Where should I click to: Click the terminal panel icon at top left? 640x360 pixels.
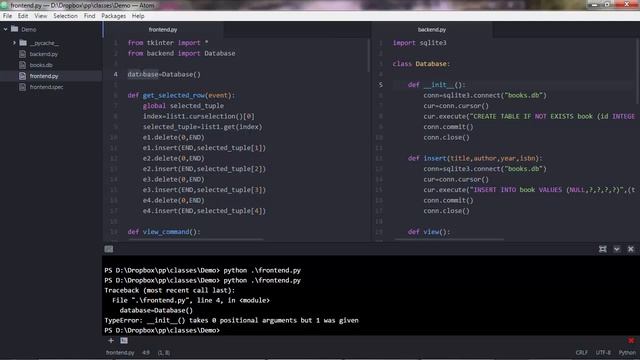[x=109, y=249]
